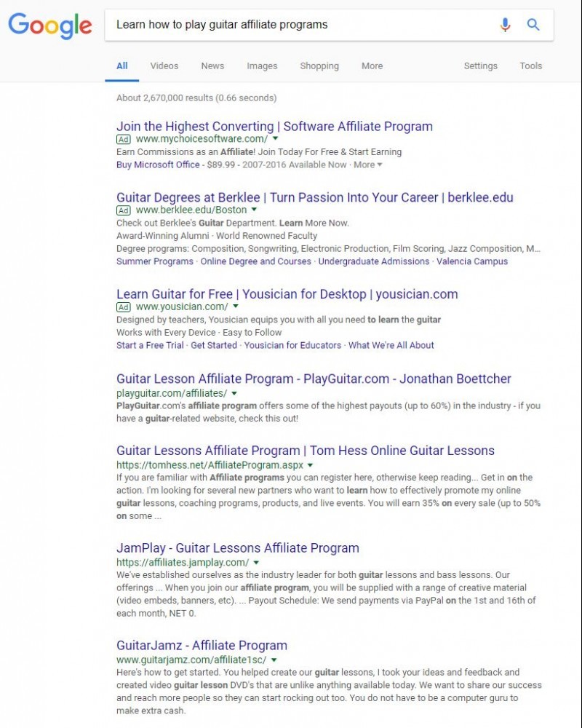This screenshot has height=728, width=582.
Task: Open 'Join the Highest Converting' ad link
Action: click(274, 126)
